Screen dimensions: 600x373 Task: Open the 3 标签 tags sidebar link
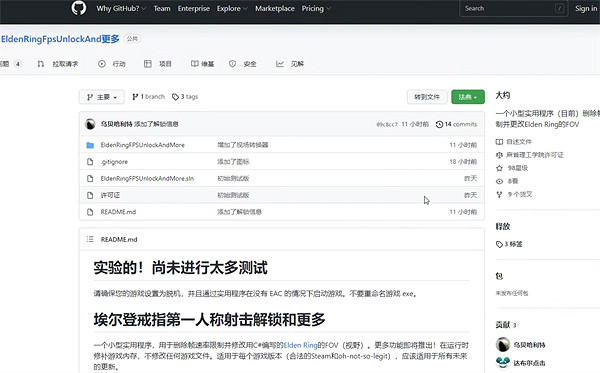(x=509, y=244)
